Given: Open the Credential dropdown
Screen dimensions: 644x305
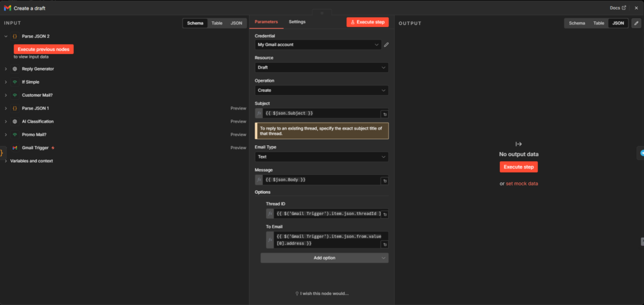Looking at the screenshot, I should pos(318,45).
